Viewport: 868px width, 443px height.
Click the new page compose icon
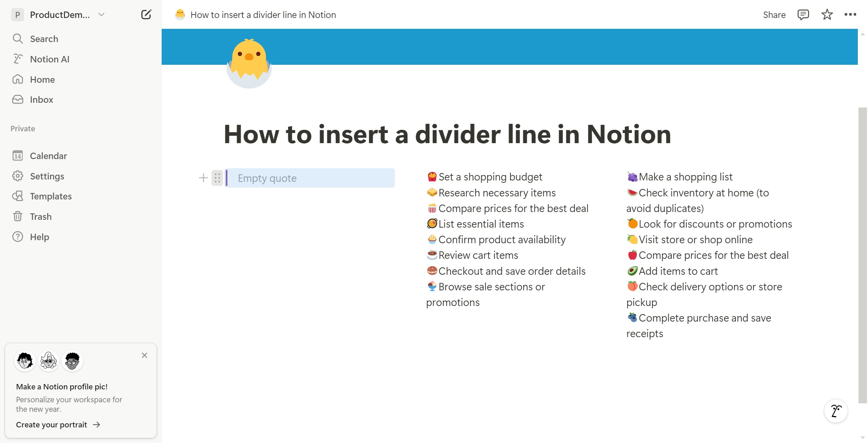(146, 15)
